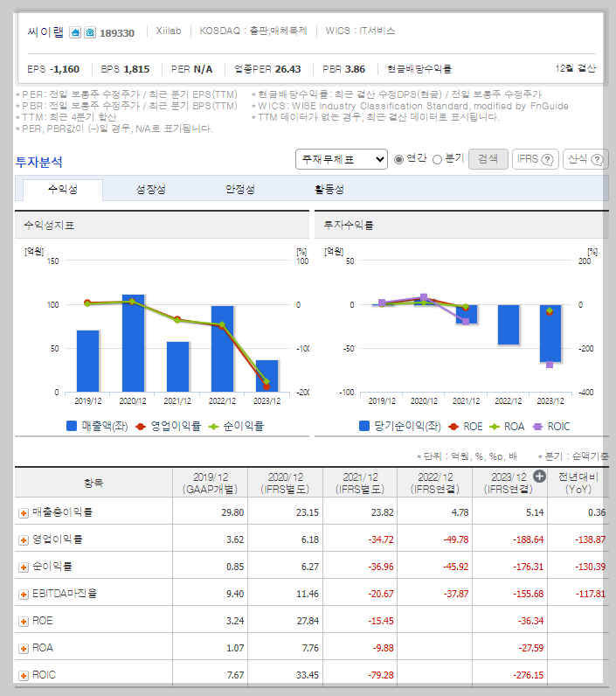Toggle ROA legend marker in 투자수익률 chart
The width and height of the screenshot is (616, 696).
click(494, 427)
